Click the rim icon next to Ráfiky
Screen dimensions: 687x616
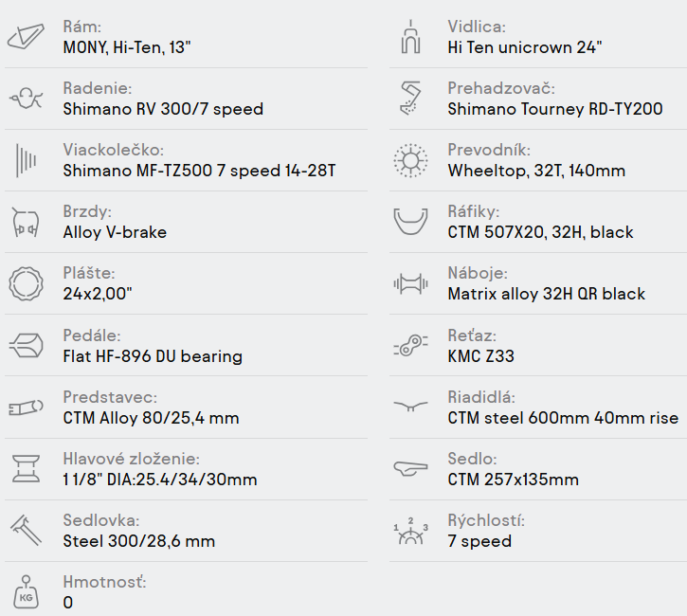coord(410,222)
